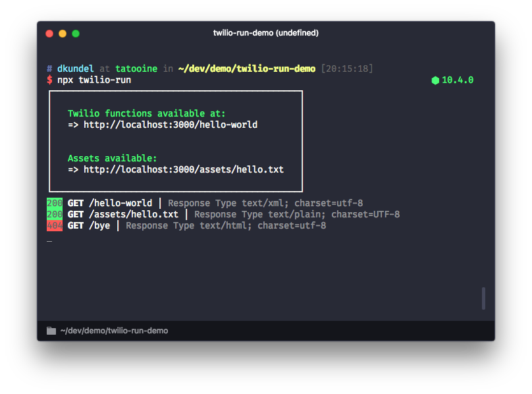Click the command text npx twilio-run

point(94,80)
